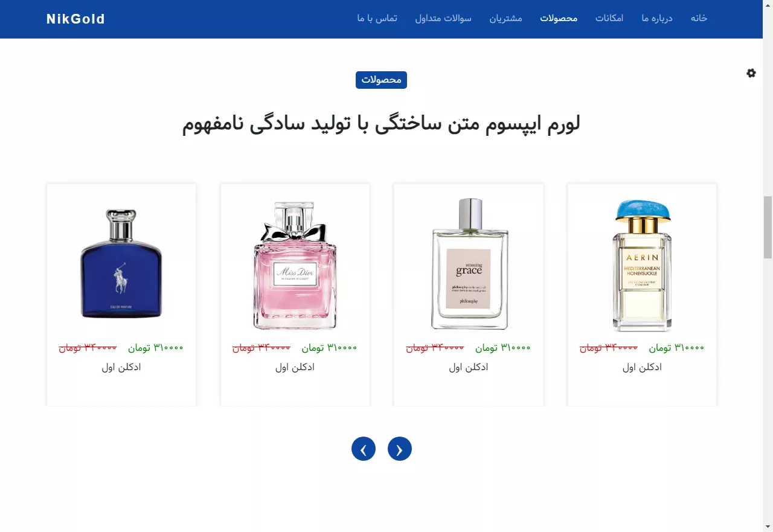Click the green price under the Polo perfume

[x=155, y=348]
